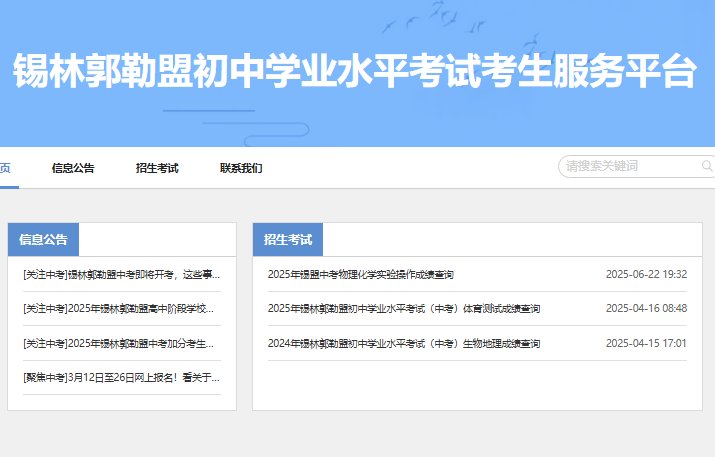Click the 2025-04-16 08:48 date stamp

[646, 309]
